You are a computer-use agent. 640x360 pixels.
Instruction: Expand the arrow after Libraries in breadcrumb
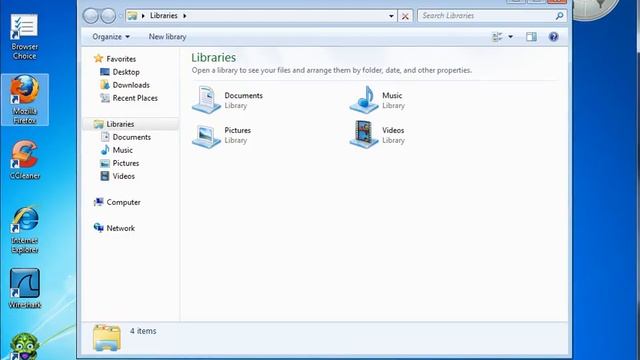point(184,16)
